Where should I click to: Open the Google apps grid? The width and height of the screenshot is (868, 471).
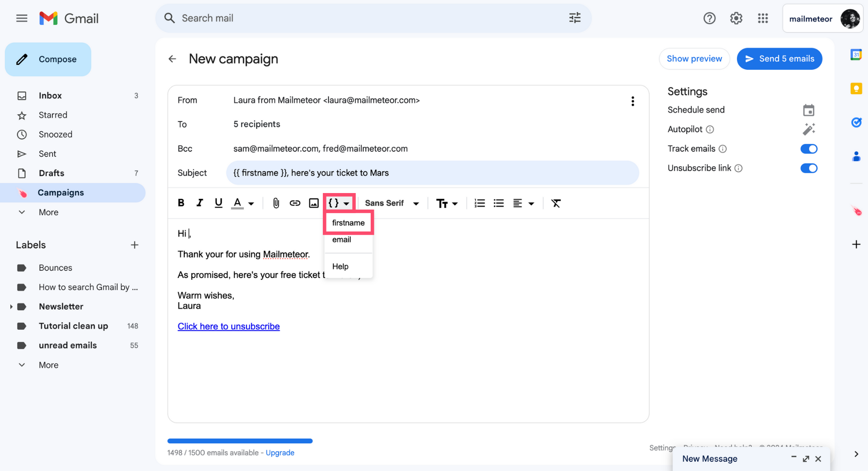coord(763,18)
